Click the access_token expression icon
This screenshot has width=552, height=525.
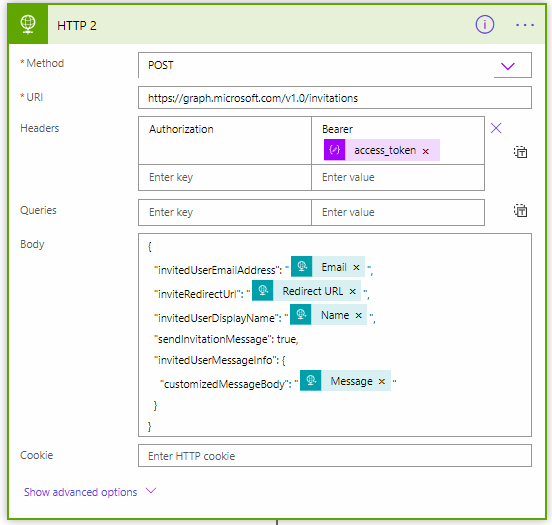pos(334,150)
